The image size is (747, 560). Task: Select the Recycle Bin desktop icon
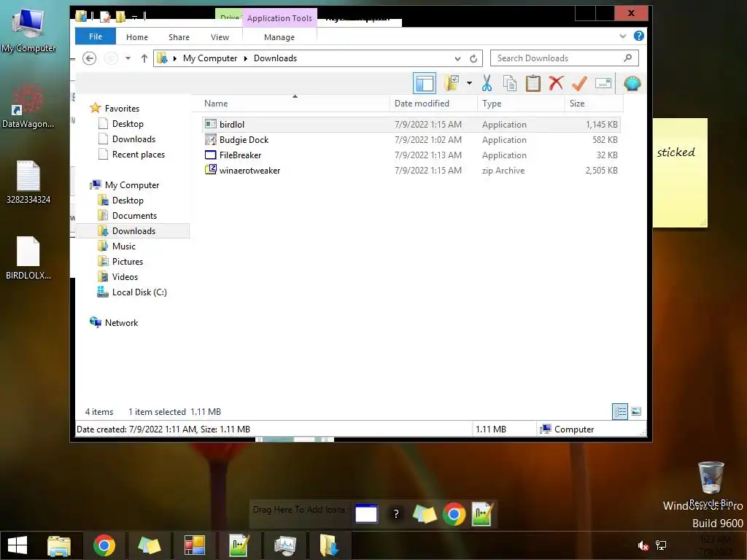click(711, 484)
